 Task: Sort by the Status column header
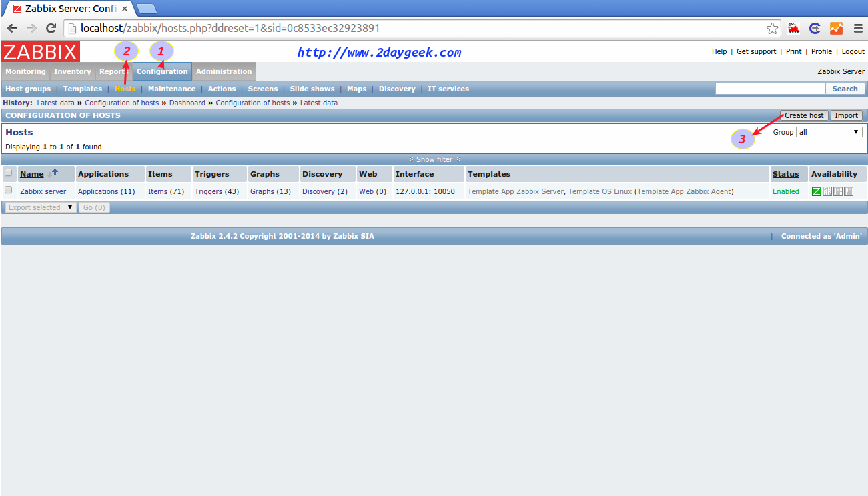coord(785,174)
